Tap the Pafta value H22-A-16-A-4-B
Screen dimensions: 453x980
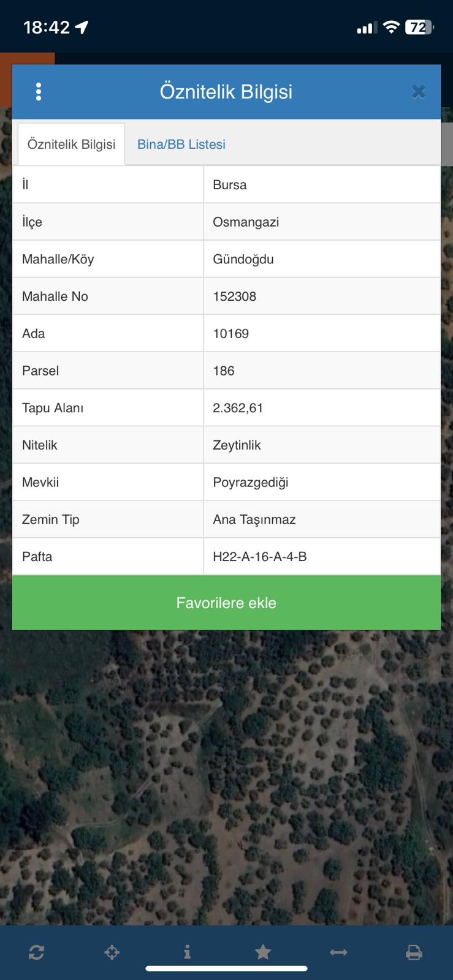(260, 557)
